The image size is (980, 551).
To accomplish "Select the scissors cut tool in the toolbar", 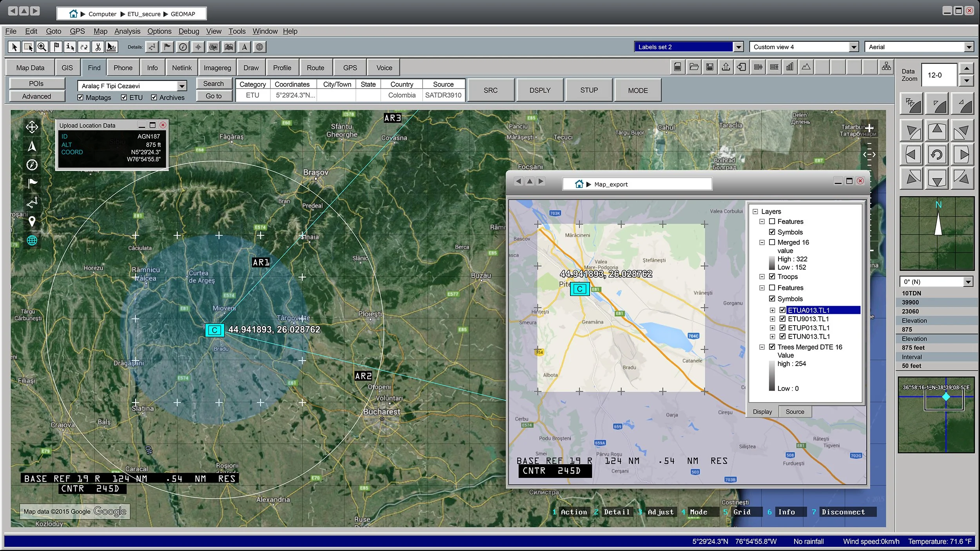I will pyautogui.click(x=98, y=47).
